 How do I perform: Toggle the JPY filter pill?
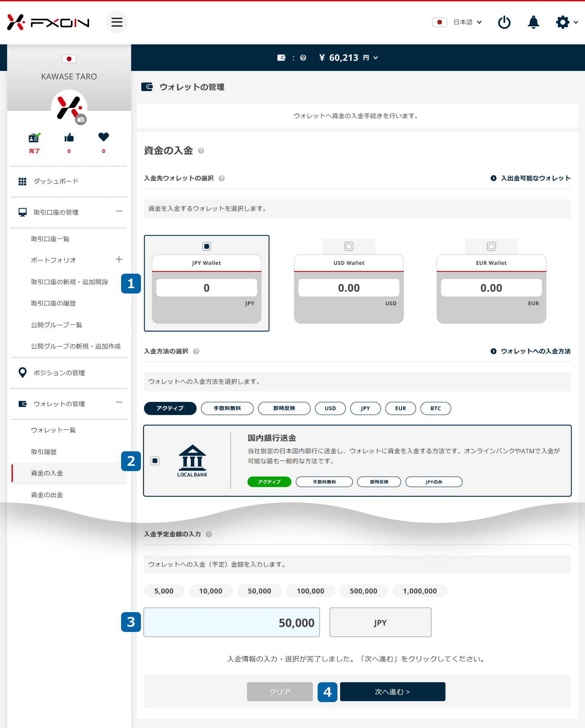coord(366,408)
